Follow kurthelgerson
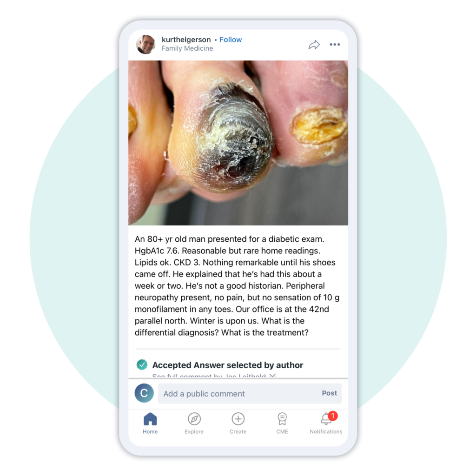Image resolution: width=476 pixels, height=476 pixels. coord(231,40)
